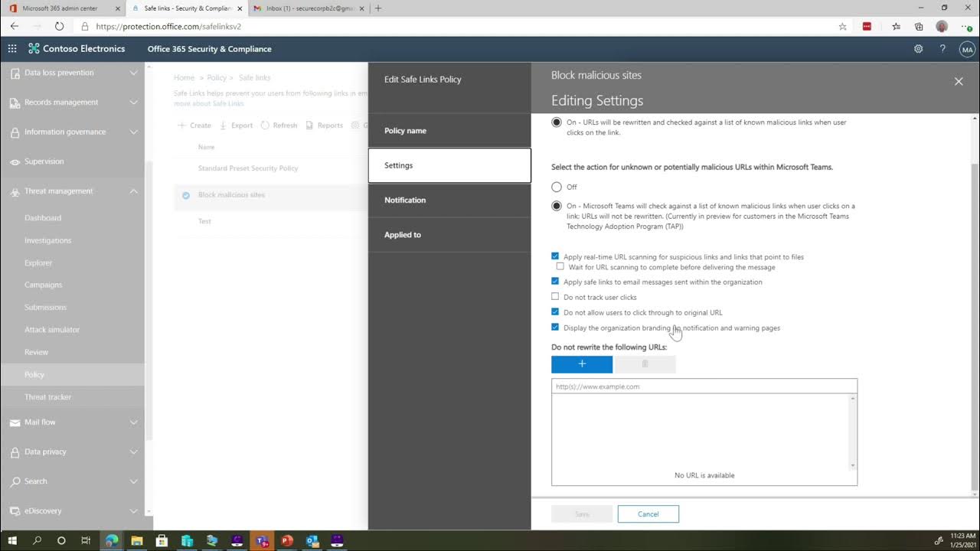Viewport: 980px width, 551px height.
Task: Click the browser profile picture
Action: tap(942, 26)
